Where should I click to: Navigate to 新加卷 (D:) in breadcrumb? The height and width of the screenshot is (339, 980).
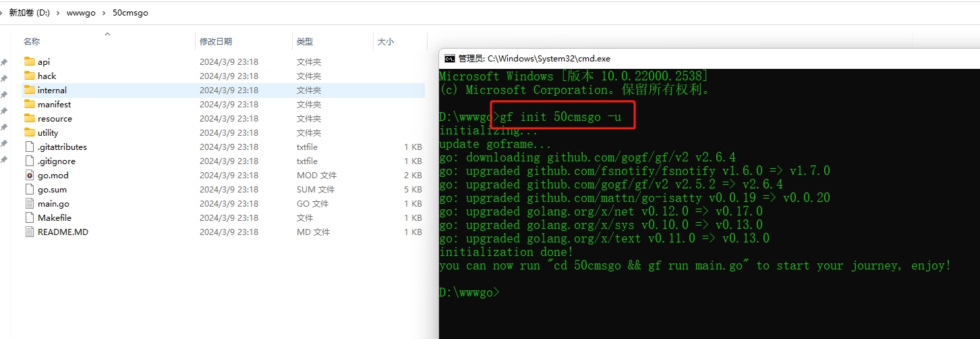tap(28, 12)
